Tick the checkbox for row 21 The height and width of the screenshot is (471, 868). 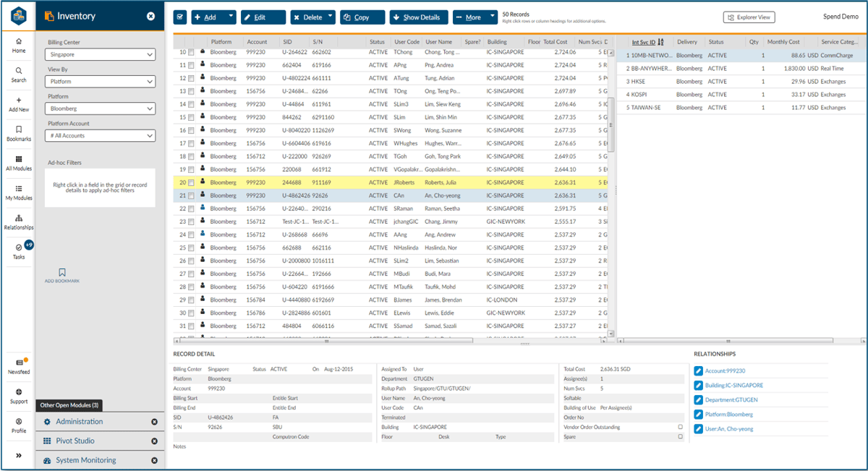191,195
